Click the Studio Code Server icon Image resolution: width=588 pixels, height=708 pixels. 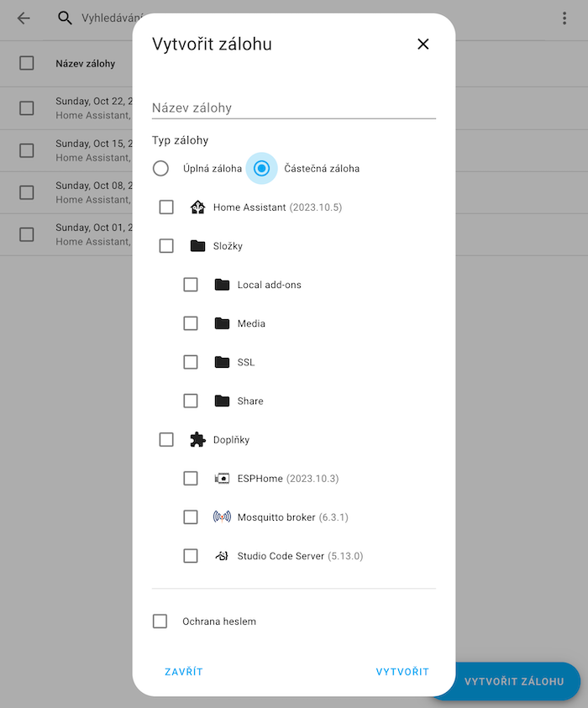click(x=222, y=556)
